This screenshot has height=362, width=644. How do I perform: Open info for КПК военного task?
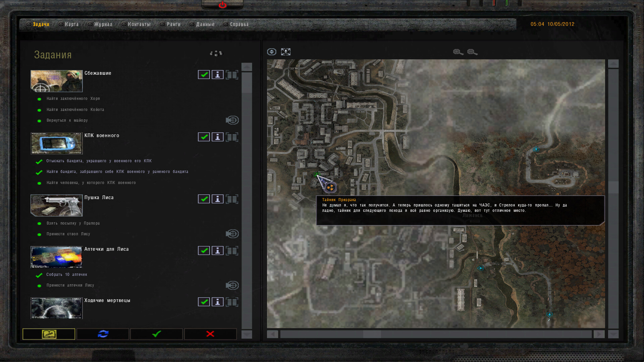[218, 137]
